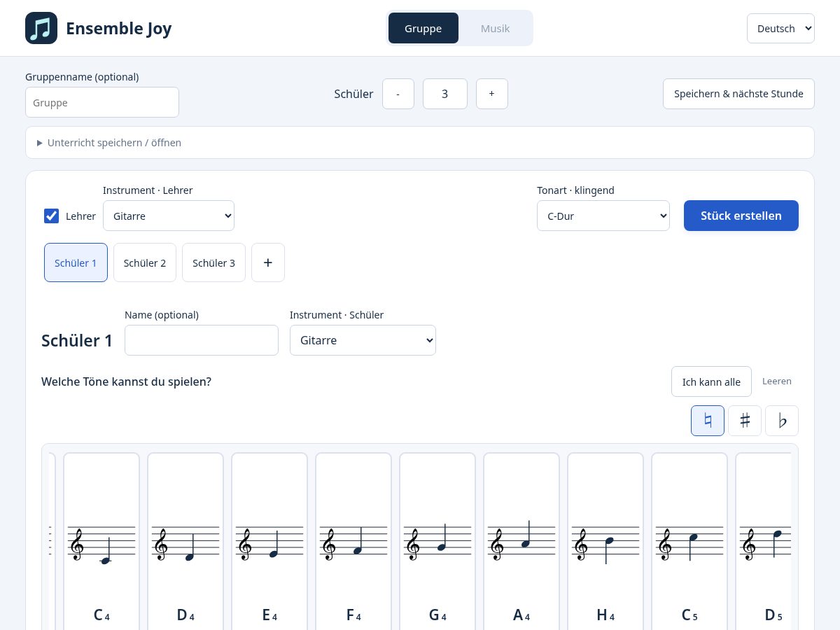This screenshot has height=630, width=840.
Task: Toggle the D5 note card
Action: tap(764, 541)
